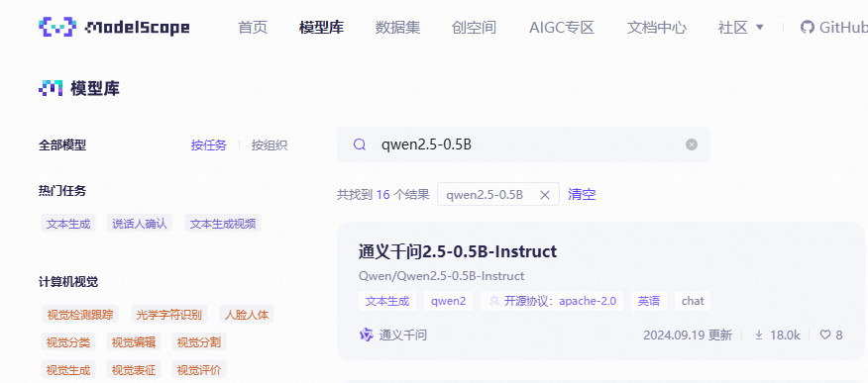Select the 视觉表征 task tag

pyautogui.click(x=134, y=370)
